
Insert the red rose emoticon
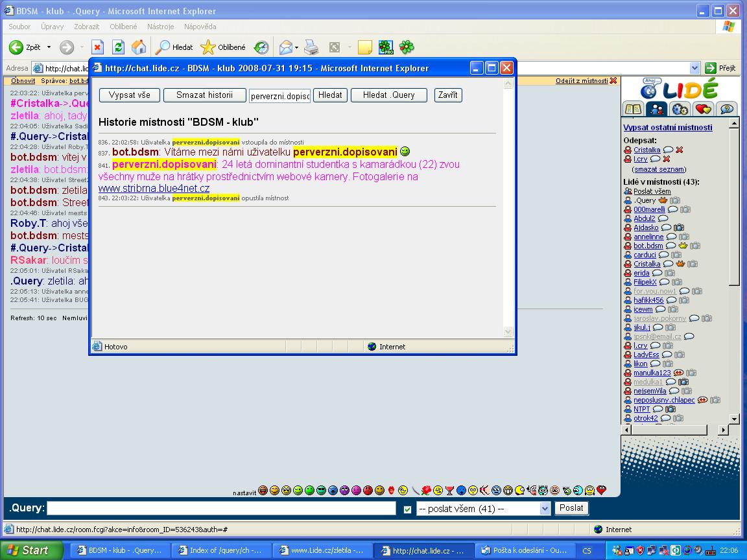tap(427, 490)
